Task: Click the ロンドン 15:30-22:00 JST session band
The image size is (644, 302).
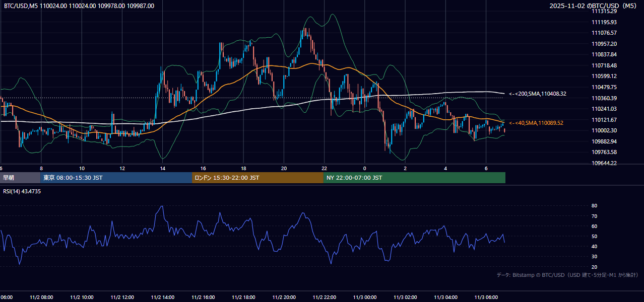Action: 257,178
